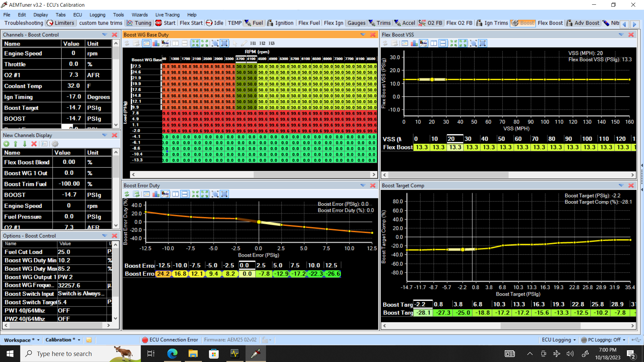This screenshot has height=362, width=644.
Task: Expand the Channels - Boost Control panel dropdown arrow
Action: (x=105, y=35)
